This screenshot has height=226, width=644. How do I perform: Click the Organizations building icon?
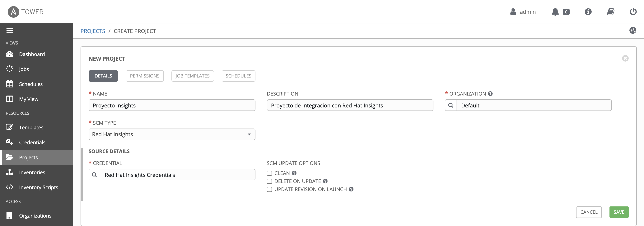tap(10, 215)
